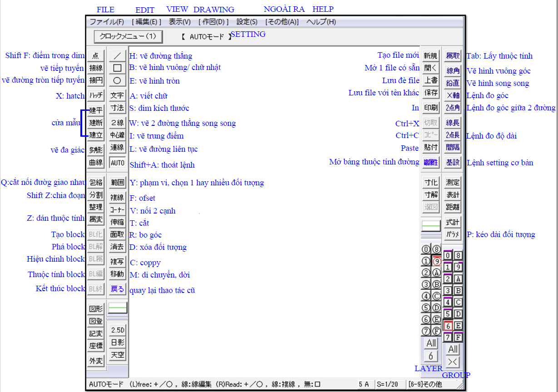
Task: Select the 面取 chamfer tool
Action: 118,234
